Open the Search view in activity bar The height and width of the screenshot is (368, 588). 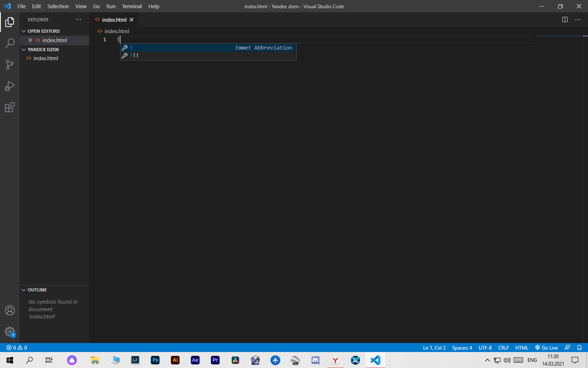click(x=10, y=43)
